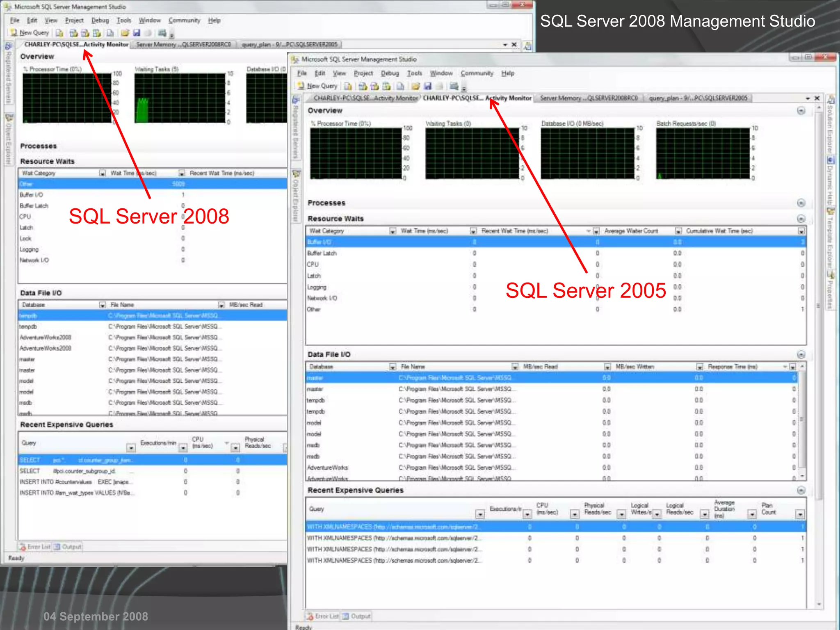Open File menu in front window
This screenshot has height=630, width=840.
[x=302, y=73]
